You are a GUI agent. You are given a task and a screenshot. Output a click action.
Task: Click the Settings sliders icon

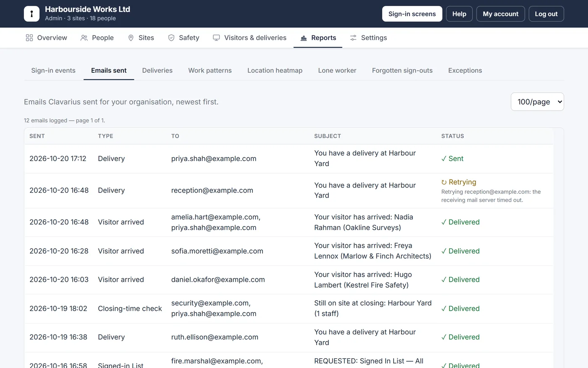[x=353, y=38]
